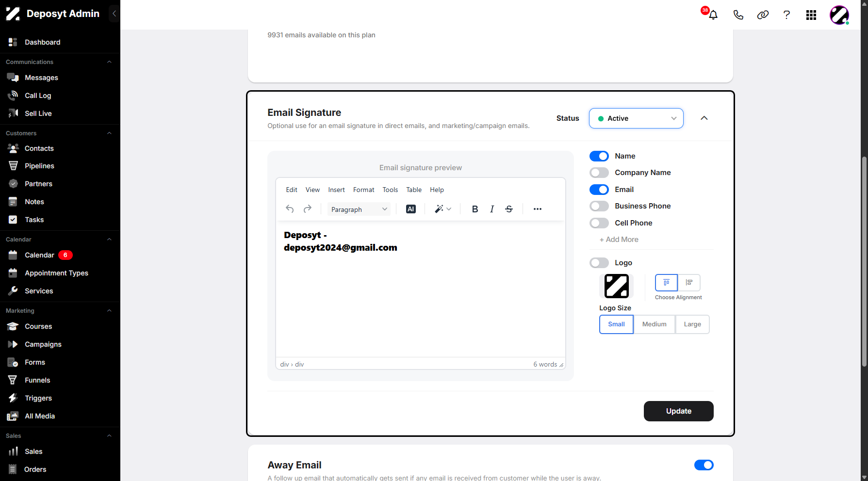Open the apps grid menu

pyautogui.click(x=811, y=15)
